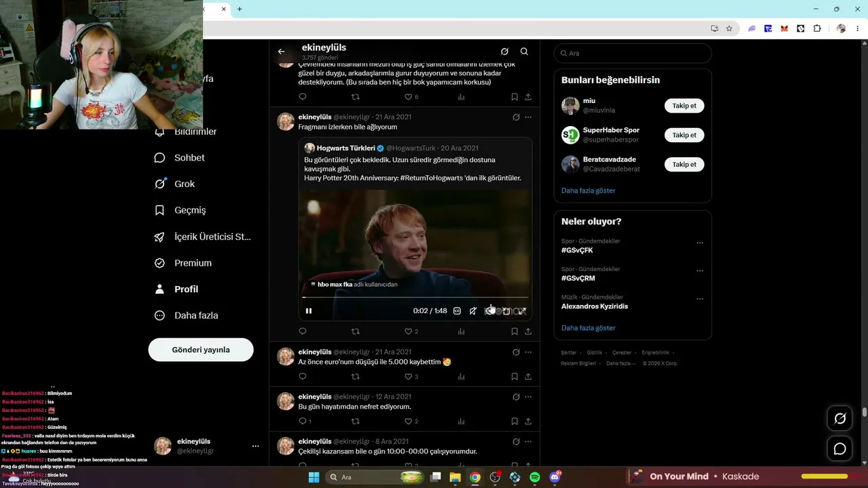Follow Beratcavadzade with Takip et
Screen dimensions: 868x488
tap(684, 164)
